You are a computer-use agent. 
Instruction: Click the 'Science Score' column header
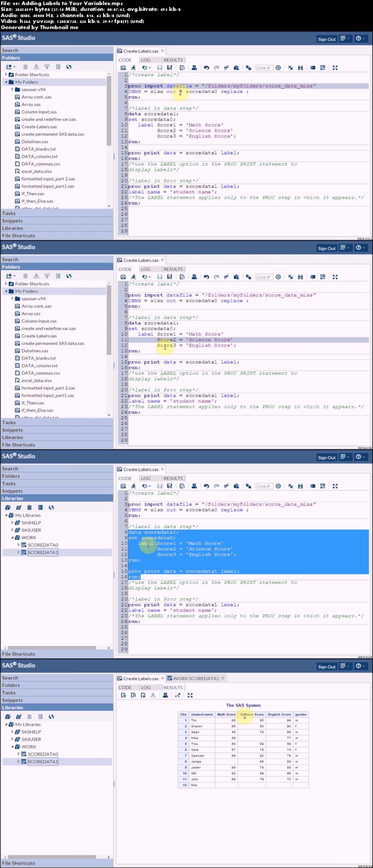point(252,714)
